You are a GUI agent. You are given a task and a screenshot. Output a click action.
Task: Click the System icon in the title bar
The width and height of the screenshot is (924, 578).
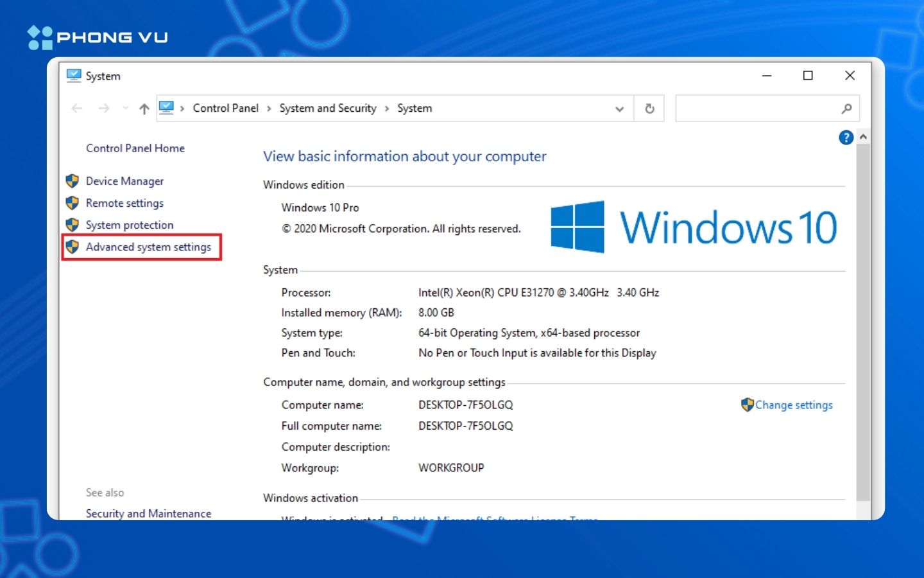tap(74, 75)
